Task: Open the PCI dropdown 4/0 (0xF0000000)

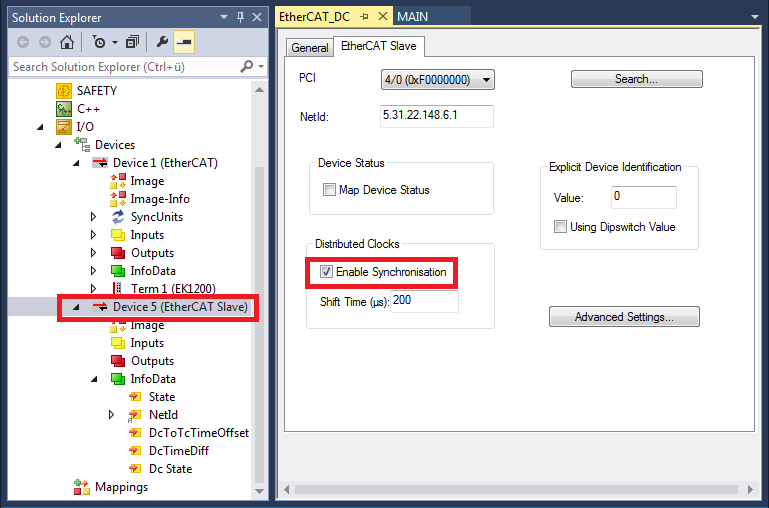Action: coord(437,79)
